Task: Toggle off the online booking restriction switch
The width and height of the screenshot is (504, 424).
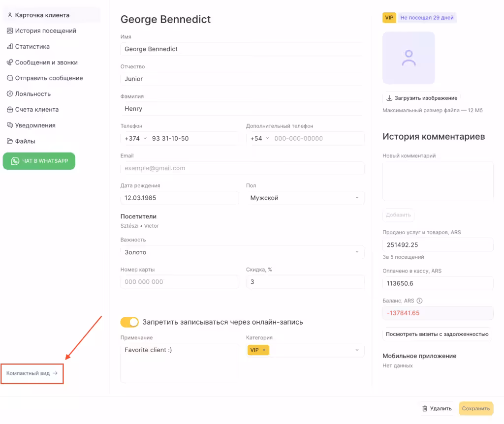Action: pos(129,322)
